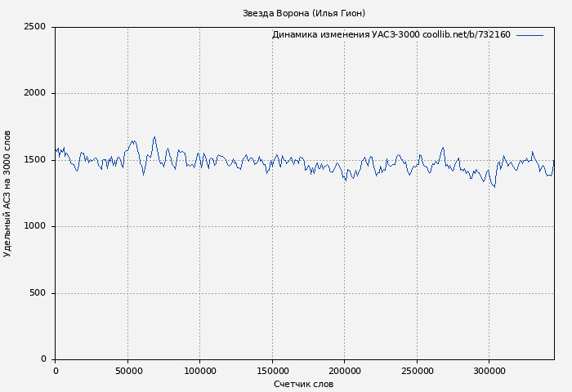Click the blue legend line sample
Image resolution: width=572 pixels, height=392 pixels.
point(530,35)
